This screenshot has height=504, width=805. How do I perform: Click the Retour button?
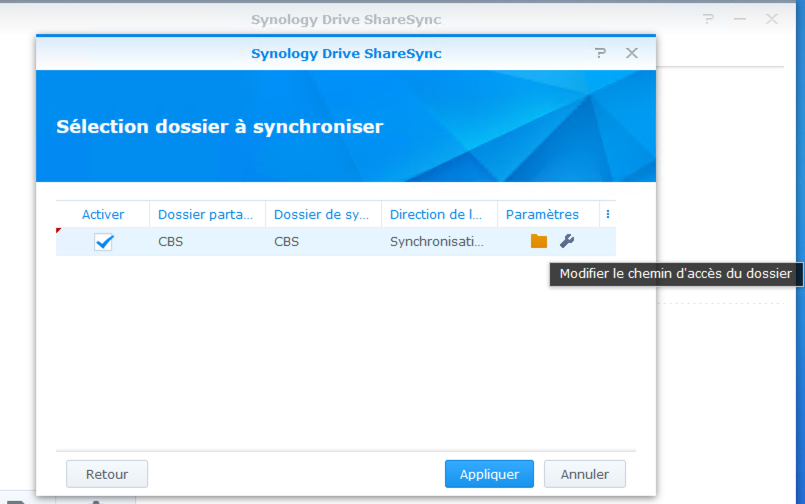click(x=107, y=474)
